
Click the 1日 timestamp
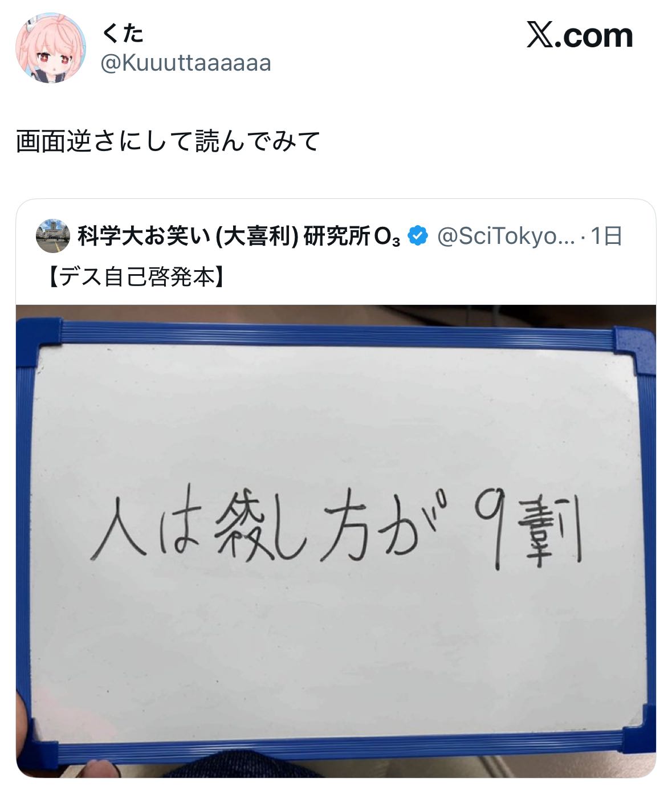point(606,236)
